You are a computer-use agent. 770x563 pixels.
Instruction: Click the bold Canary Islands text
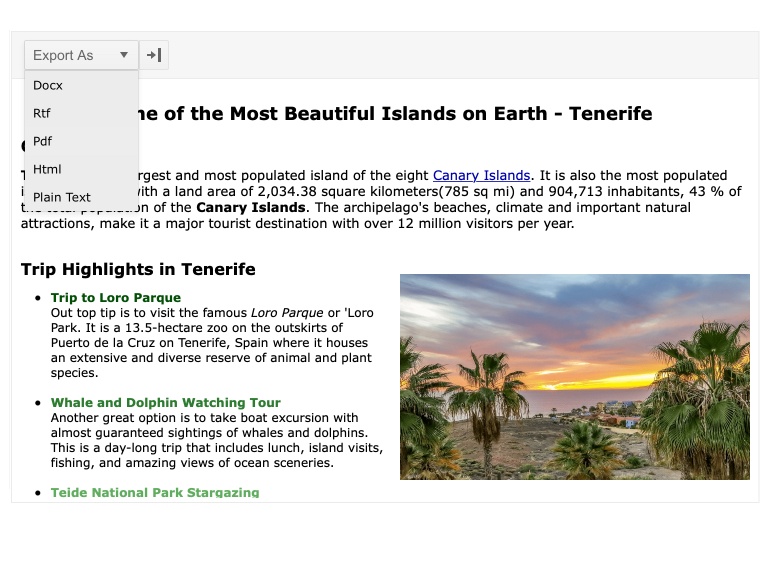pos(250,208)
